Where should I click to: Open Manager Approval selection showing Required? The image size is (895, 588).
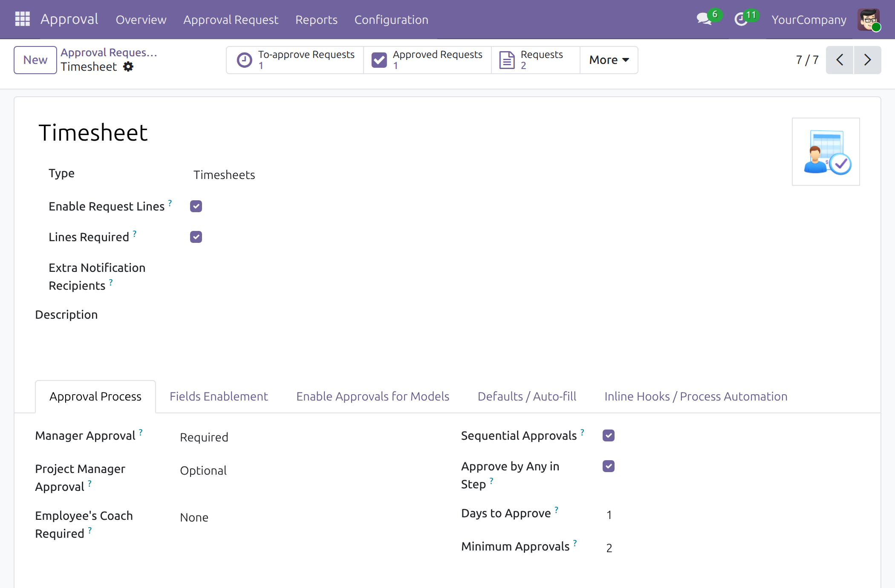click(x=204, y=437)
